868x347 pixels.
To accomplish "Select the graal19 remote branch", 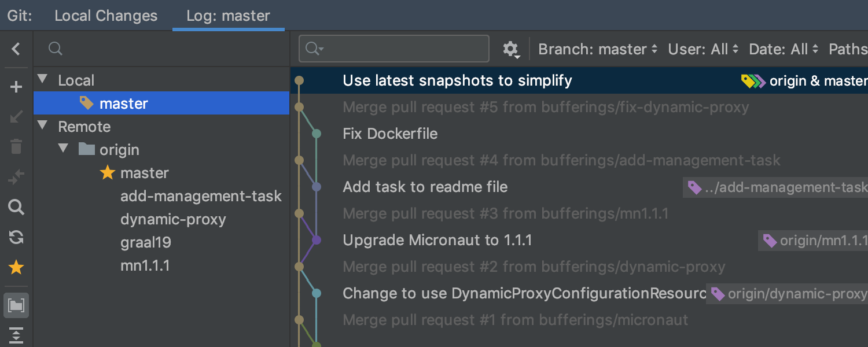I will click(146, 242).
